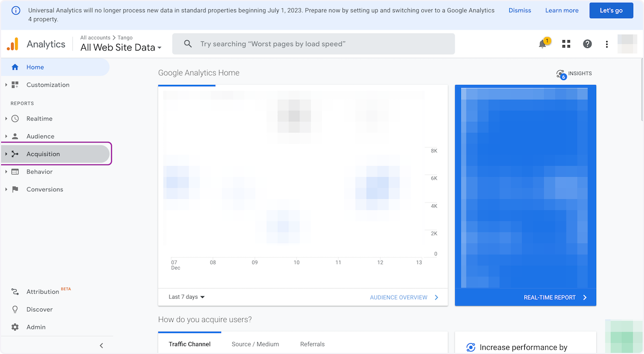Viewport: 644px width, 354px height.
Task: Click the Realtime clock icon
Action: click(15, 119)
